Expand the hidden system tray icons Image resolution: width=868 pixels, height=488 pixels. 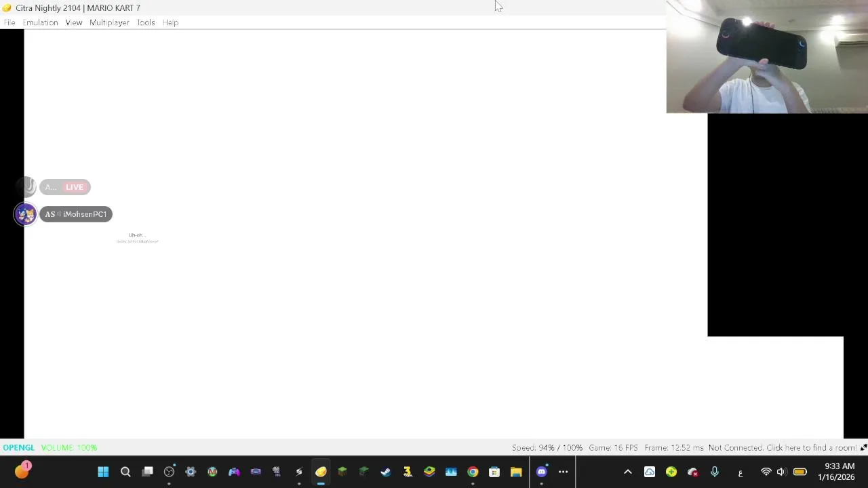pos(628,472)
